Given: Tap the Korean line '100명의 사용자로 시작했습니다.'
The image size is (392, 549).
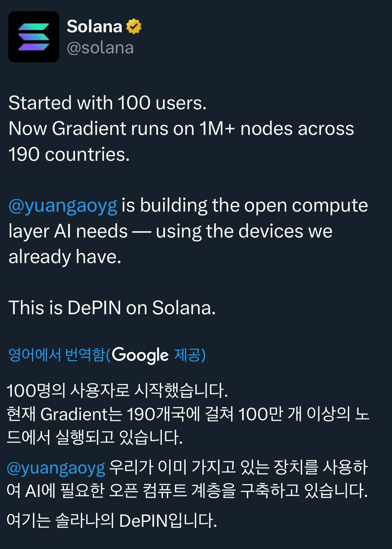Looking at the screenshot, I should tap(117, 391).
